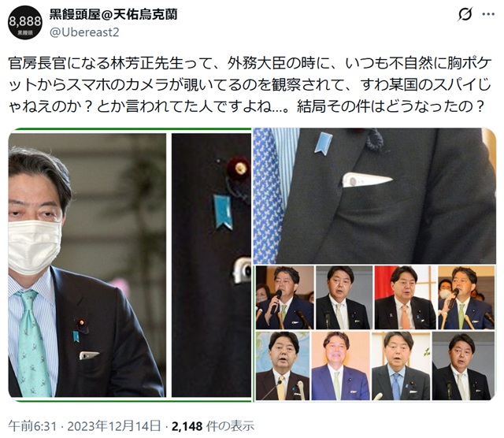504x438 pixels.
Task: View the 2,148 件の表示 view count
Action: click(213, 426)
